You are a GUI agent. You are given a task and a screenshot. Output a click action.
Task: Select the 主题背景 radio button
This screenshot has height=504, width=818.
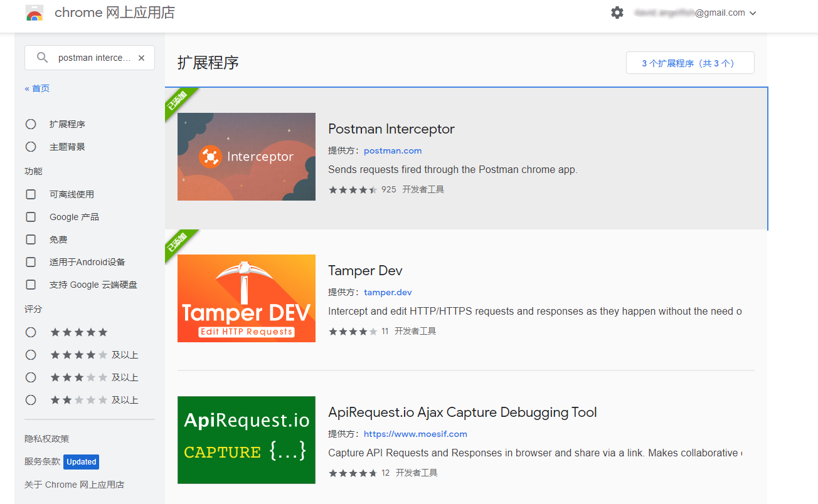(x=31, y=146)
